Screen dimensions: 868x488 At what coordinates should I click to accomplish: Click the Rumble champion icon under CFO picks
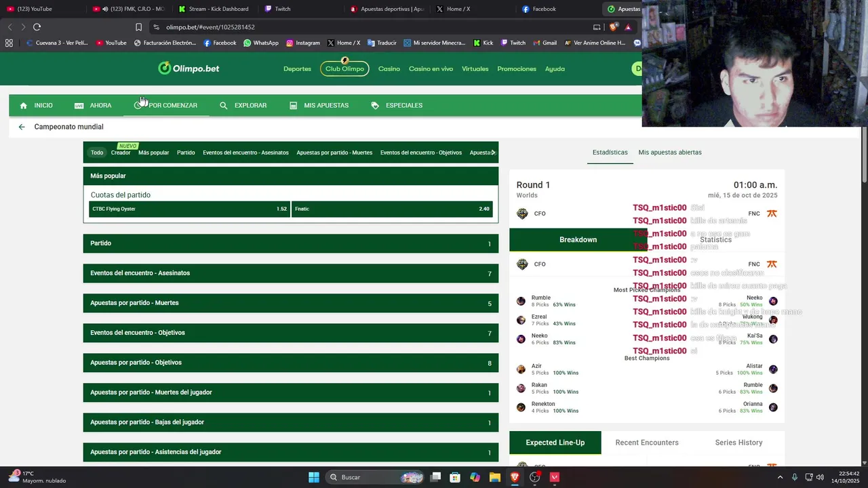pyautogui.click(x=521, y=301)
